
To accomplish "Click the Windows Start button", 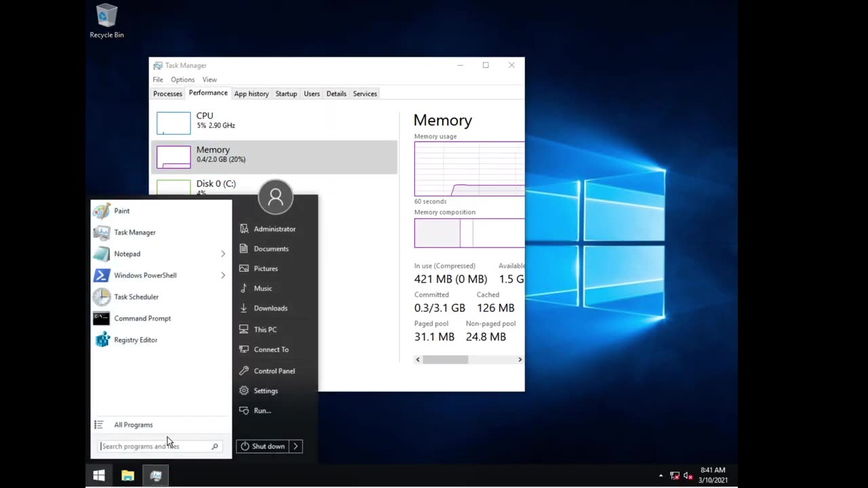I will (99, 476).
